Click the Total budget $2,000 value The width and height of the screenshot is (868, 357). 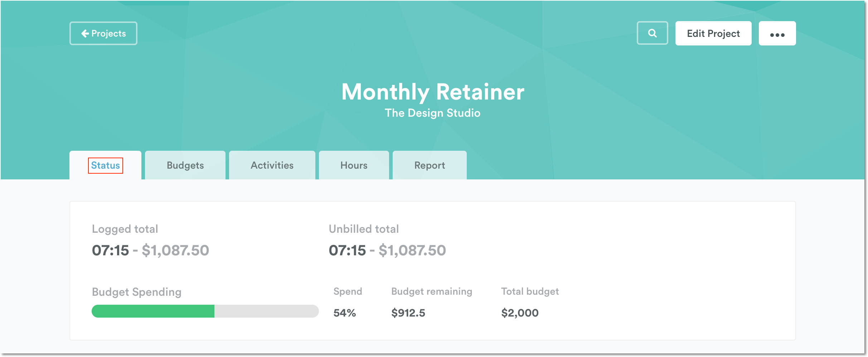click(x=519, y=312)
